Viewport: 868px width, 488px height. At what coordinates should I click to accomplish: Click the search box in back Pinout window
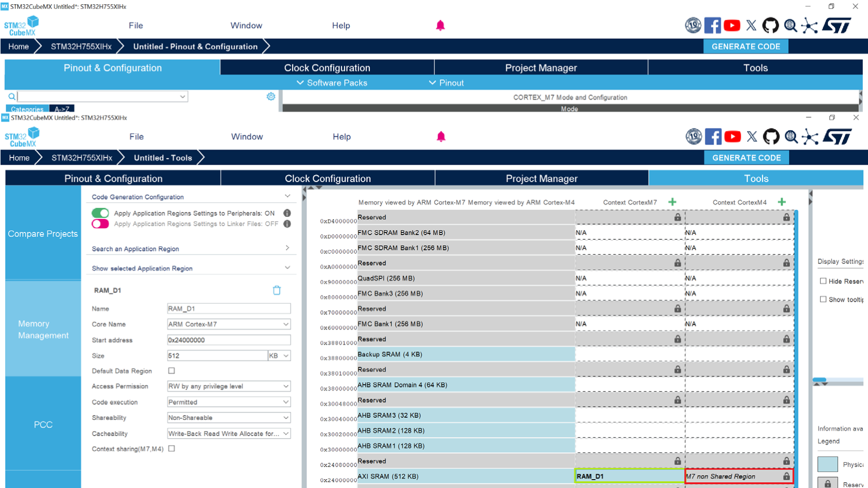click(x=102, y=97)
